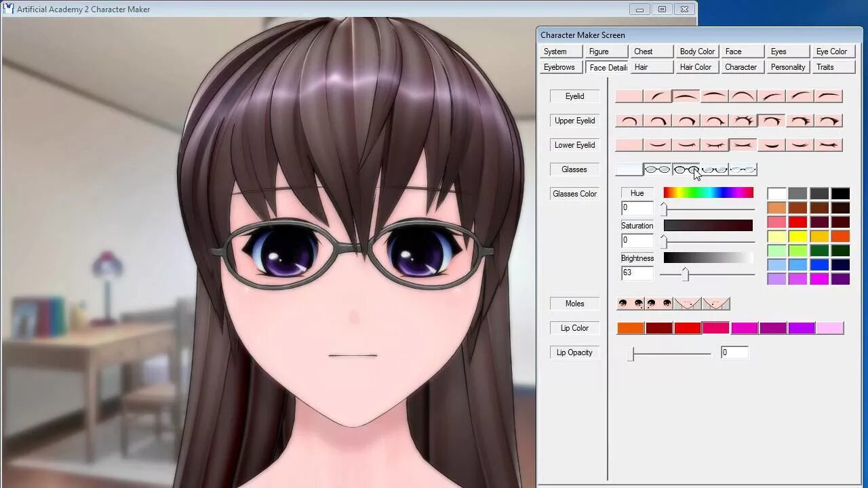The width and height of the screenshot is (868, 488).
Task: Select the third Upper Eyelid lash shape
Action: click(686, 121)
